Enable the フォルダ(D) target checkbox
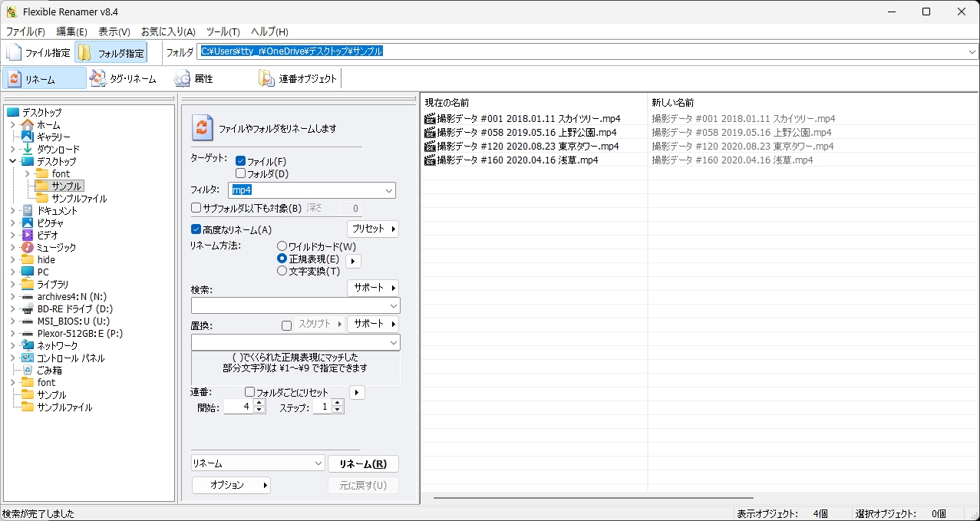 tap(240, 173)
